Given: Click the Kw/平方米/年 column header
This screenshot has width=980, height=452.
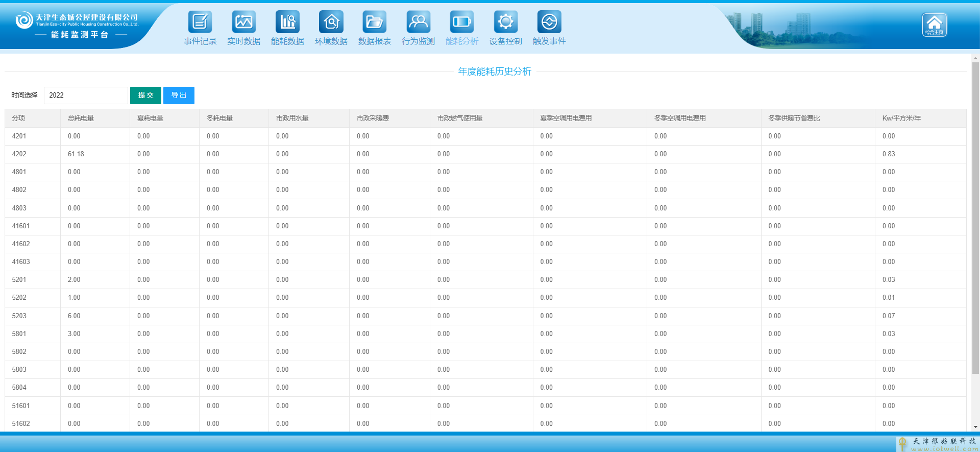Looking at the screenshot, I should coord(901,118).
